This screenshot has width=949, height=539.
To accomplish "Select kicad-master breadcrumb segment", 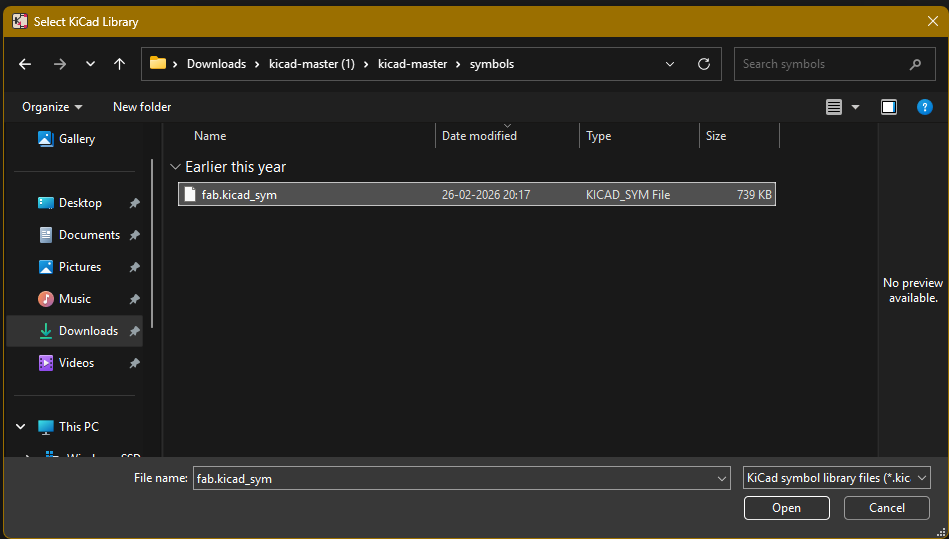I will tap(413, 64).
